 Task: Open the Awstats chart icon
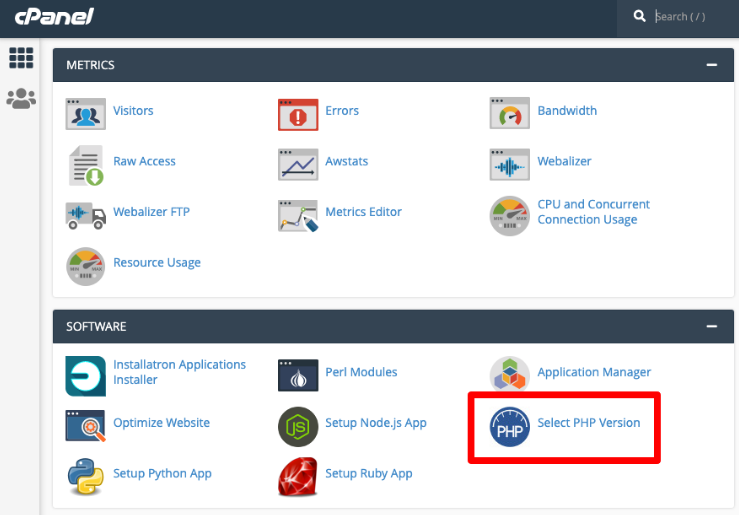298,164
